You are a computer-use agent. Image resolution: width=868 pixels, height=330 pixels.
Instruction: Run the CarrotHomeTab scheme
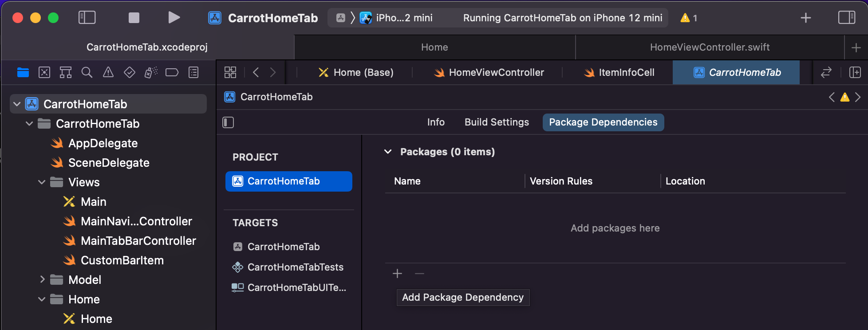coord(174,18)
